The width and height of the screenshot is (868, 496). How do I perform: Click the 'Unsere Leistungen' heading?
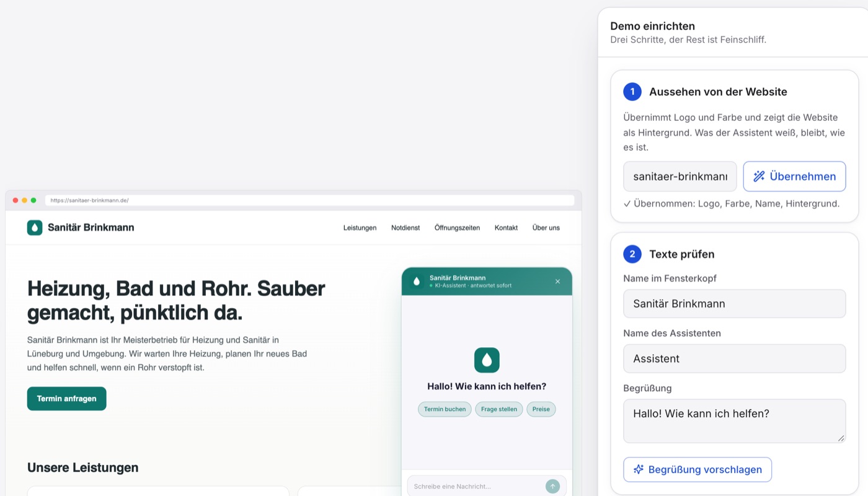(x=83, y=467)
